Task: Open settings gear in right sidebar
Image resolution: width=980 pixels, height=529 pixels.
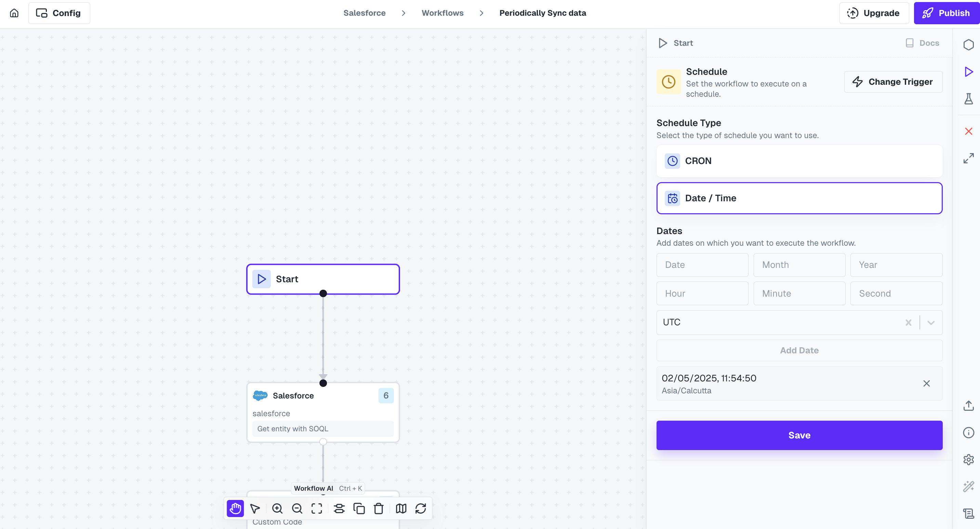Action: [968, 459]
